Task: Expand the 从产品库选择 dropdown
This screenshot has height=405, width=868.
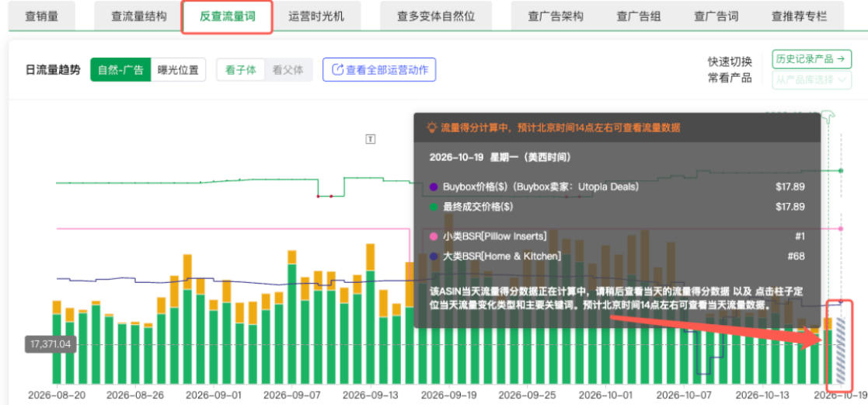Action: click(811, 80)
